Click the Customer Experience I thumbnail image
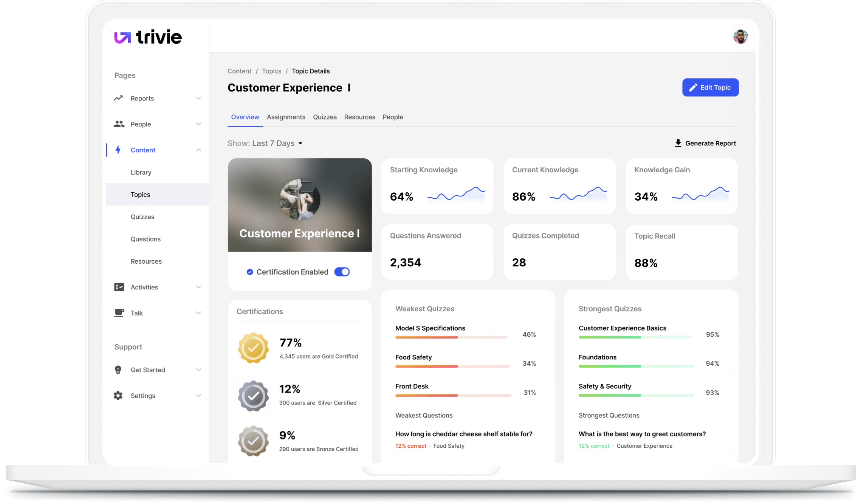Viewport: 861px width, 504px height. click(x=299, y=205)
